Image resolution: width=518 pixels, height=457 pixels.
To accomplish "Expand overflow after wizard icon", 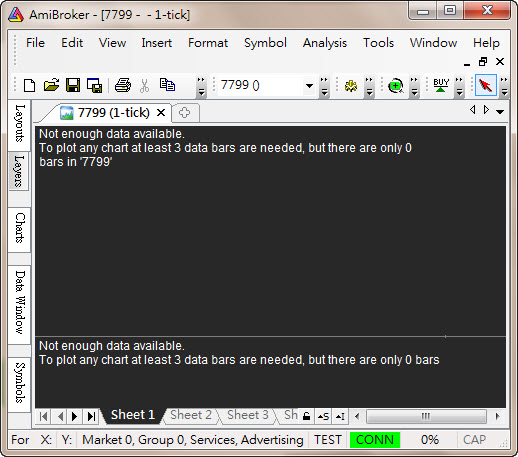I will (369, 86).
